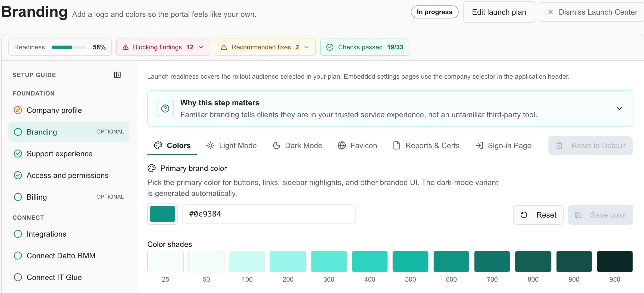The image size is (644, 293).
Task: Click the trash icon in Reset to Default
Action: pos(559,146)
